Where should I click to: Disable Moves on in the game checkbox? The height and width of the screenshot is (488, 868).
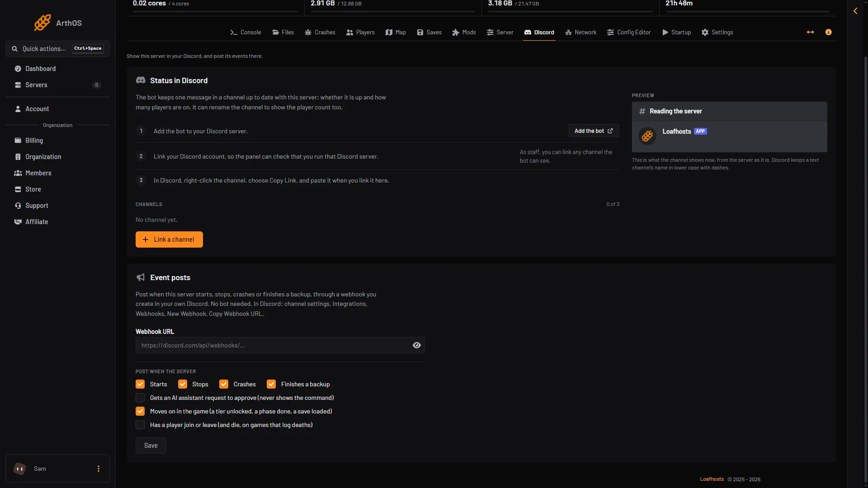tap(140, 411)
